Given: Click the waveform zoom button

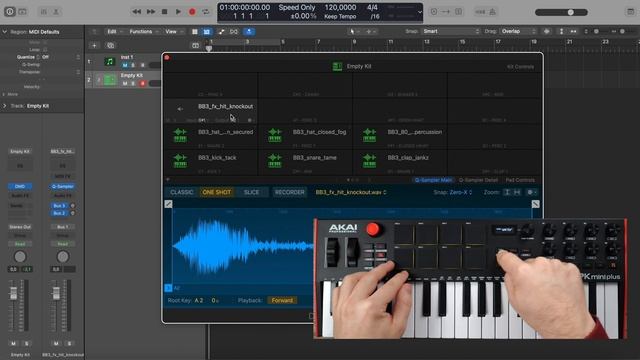Looking at the screenshot, I should pyautogui.click(x=547, y=31).
